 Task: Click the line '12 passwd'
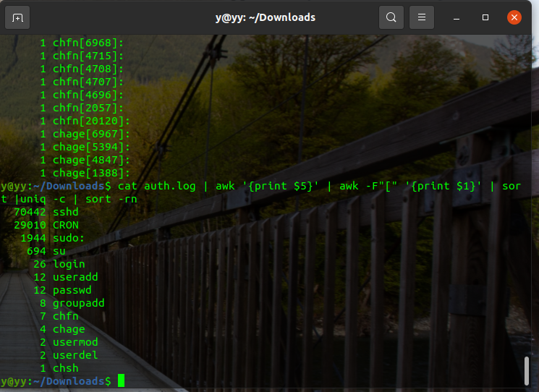(x=62, y=290)
